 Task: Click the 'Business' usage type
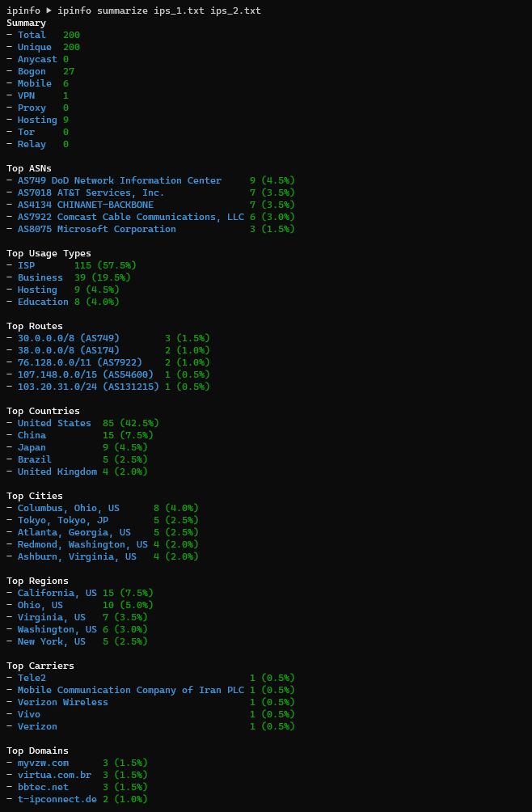pos(40,277)
